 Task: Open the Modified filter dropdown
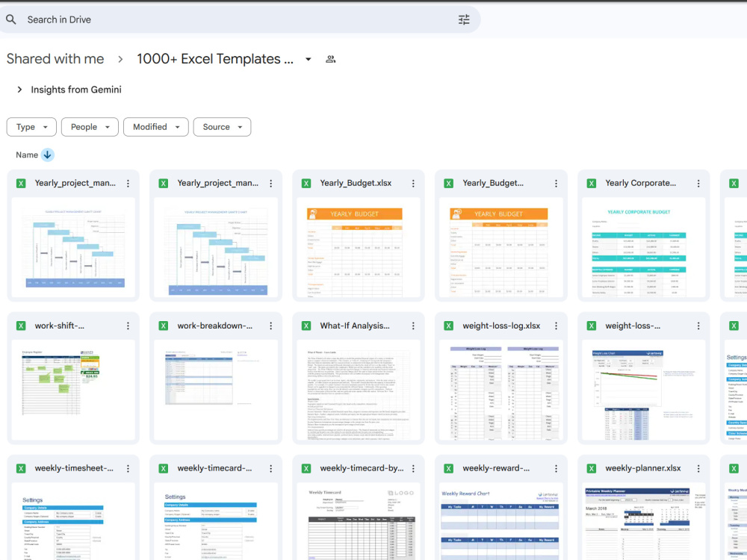[156, 127]
